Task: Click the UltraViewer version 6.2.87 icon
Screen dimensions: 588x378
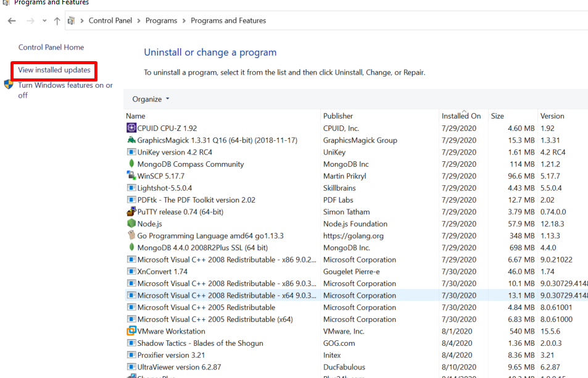Action: 131,367
